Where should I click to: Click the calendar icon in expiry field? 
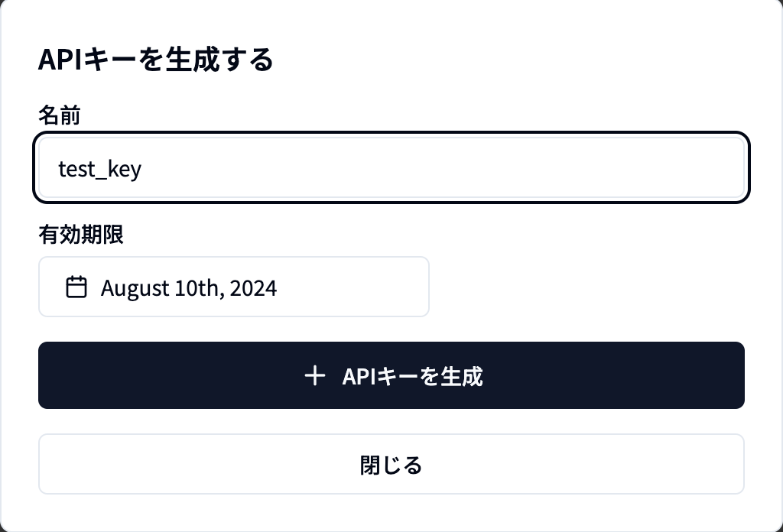coord(76,287)
